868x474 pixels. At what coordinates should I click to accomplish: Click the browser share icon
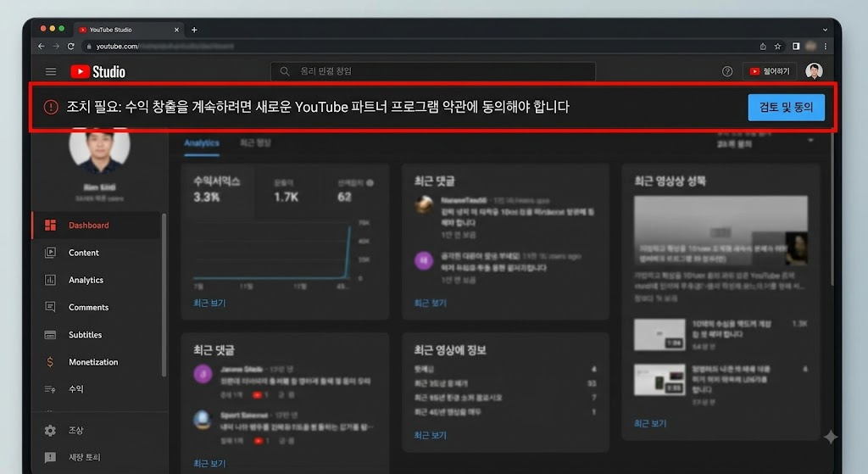pos(763,47)
